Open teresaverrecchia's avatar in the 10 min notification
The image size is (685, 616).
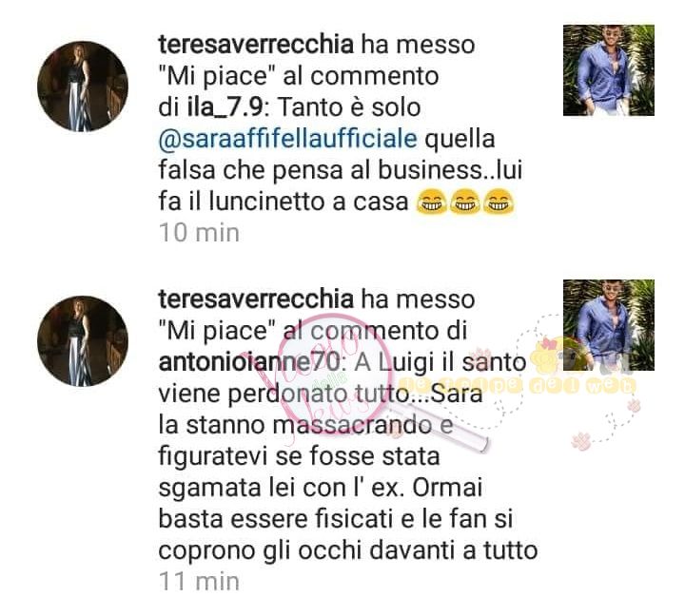[83, 87]
